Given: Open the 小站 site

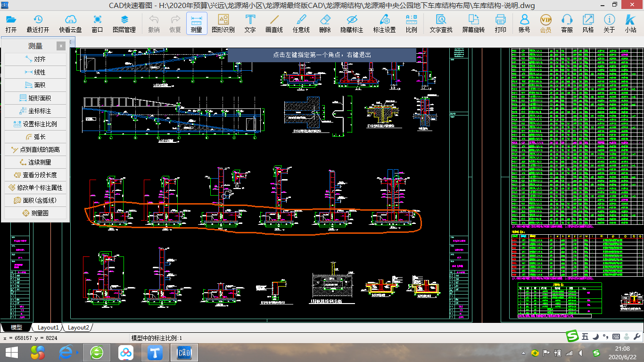Looking at the screenshot, I should [630, 24].
